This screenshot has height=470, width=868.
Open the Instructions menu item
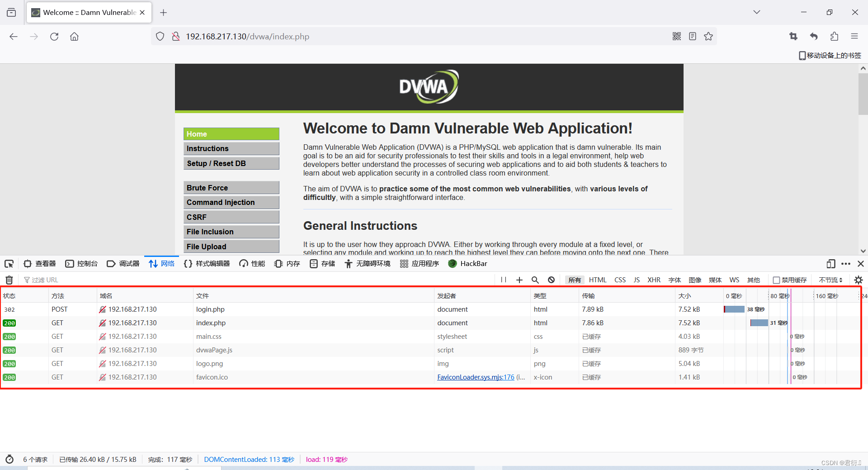(x=231, y=148)
